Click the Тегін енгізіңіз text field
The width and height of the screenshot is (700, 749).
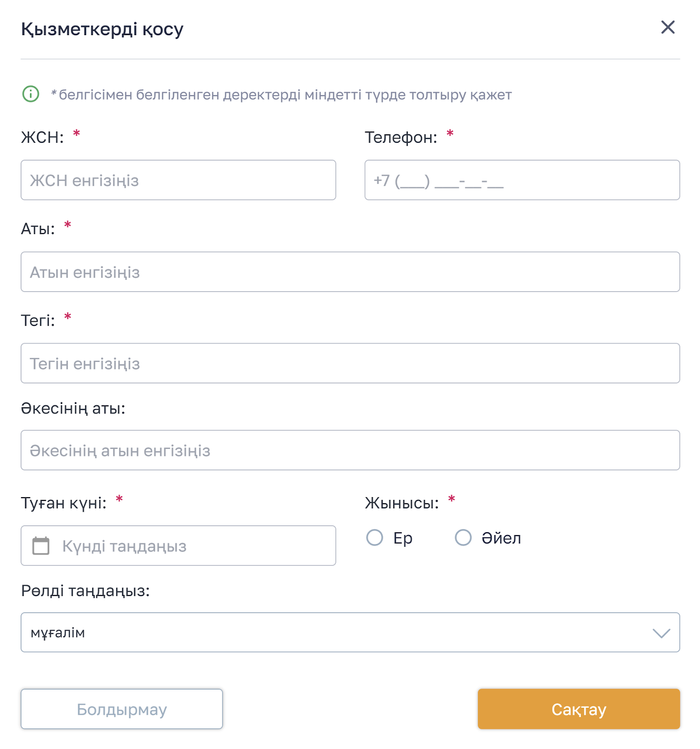click(x=350, y=363)
